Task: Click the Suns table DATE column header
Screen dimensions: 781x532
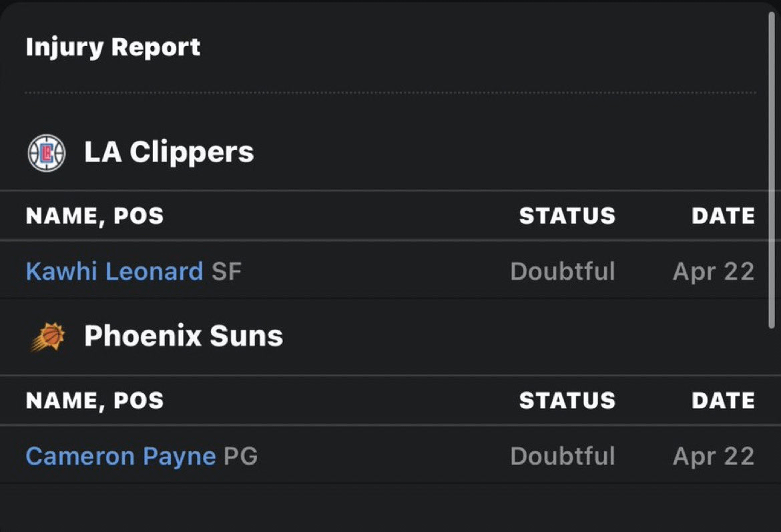Action: (723, 400)
